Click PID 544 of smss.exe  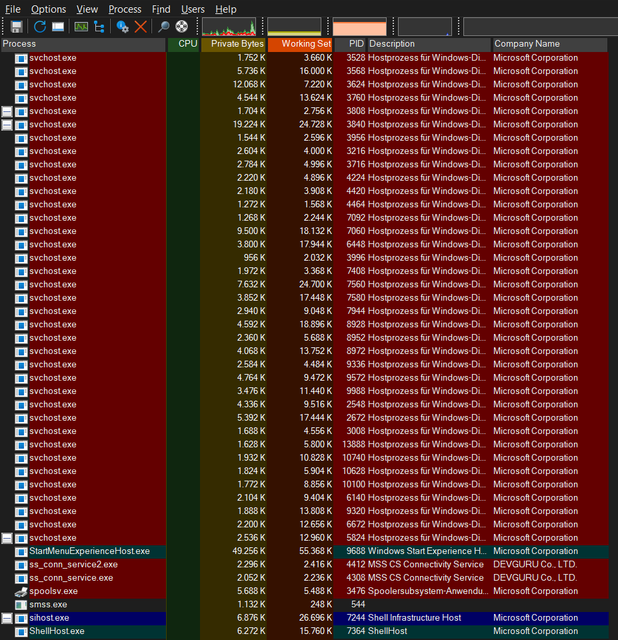[358, 605]
